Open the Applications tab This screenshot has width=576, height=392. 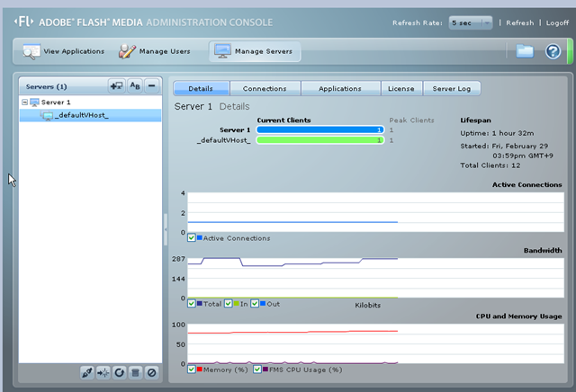[340, 88]
